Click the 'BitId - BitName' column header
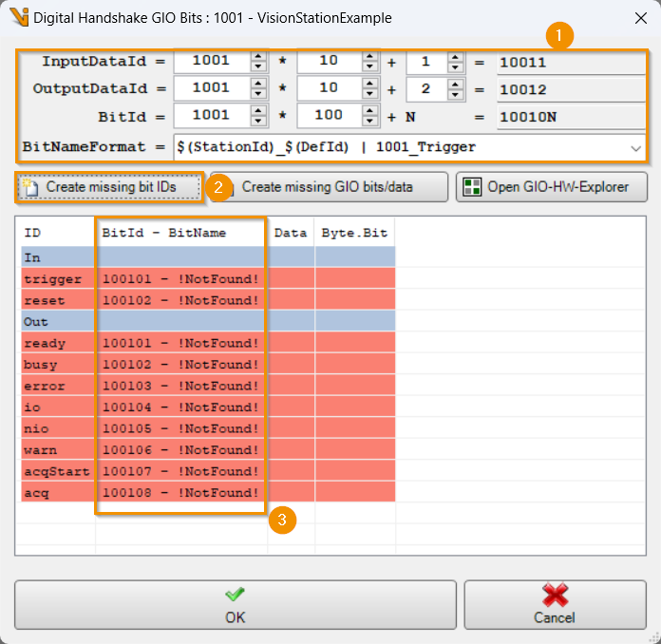The image size is (661, 644). coord(181,233)
